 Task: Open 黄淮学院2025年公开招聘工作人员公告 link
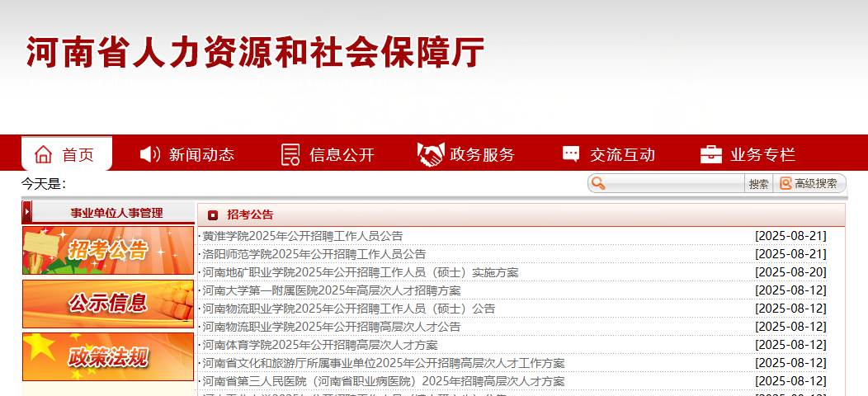coord(303,236)
